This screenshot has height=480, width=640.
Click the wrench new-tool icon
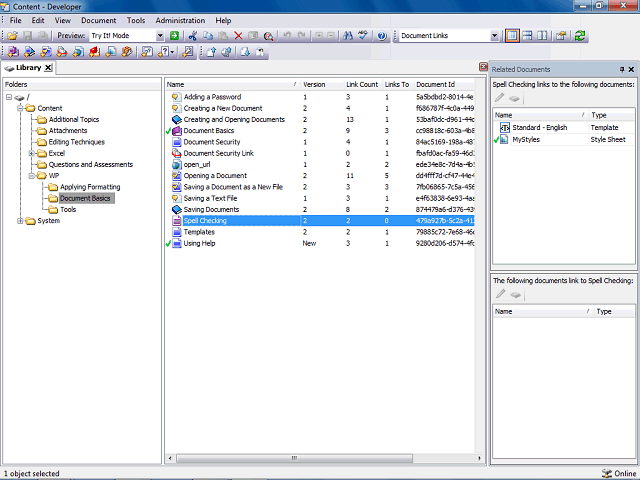[188, 52]
